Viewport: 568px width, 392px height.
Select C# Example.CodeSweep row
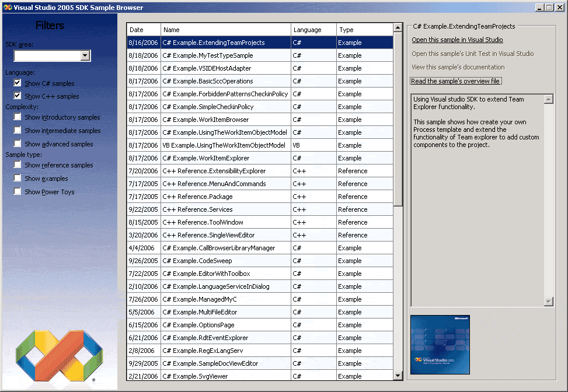pos(260,261)
